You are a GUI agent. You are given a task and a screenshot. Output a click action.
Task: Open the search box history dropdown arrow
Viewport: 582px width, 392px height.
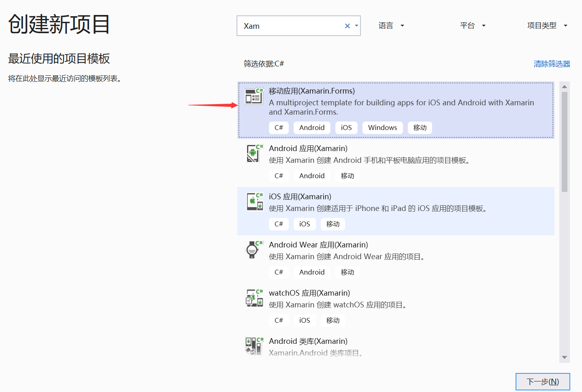tap(356, 26)
